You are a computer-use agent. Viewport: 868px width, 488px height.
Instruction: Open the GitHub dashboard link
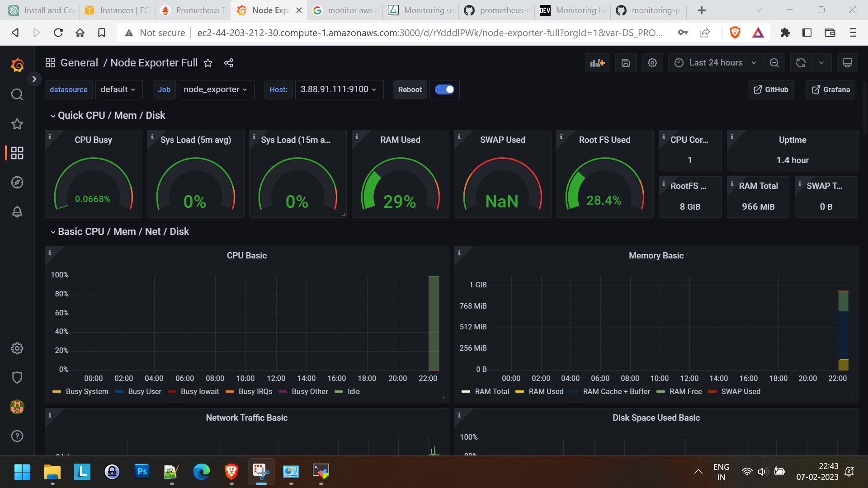tap(771, 89)
